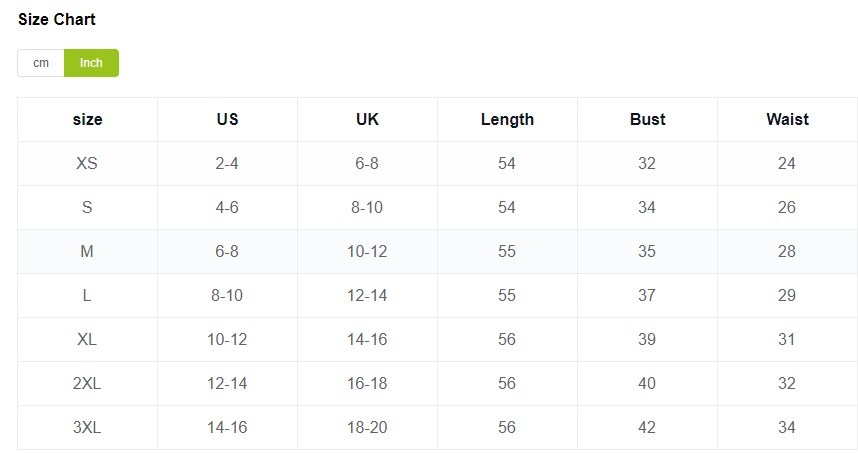Viewport: 858px width, 453px height.
Task: Click US size 2-4 in XS row
Action: point(227,164)
